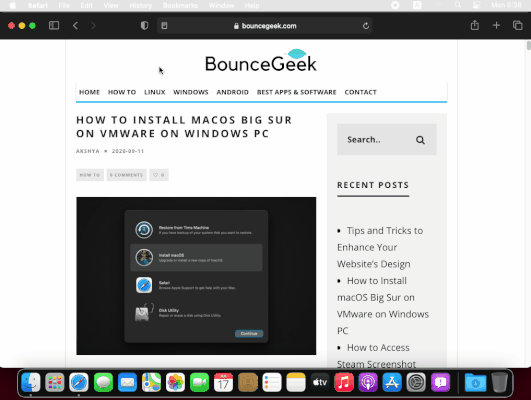Open Messages from the Dock
The width and height of the screenshot is (531, 400).
(103, 382)
